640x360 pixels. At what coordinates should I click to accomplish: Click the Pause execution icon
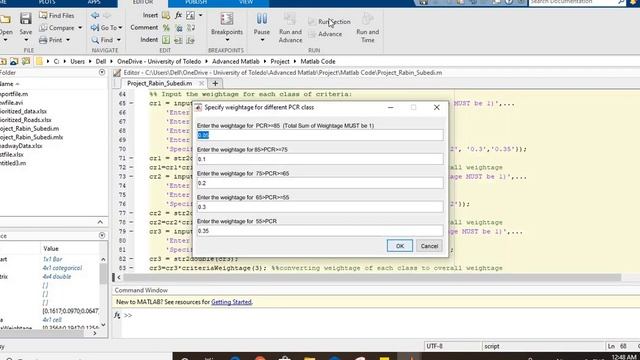(x=262, y=18)
